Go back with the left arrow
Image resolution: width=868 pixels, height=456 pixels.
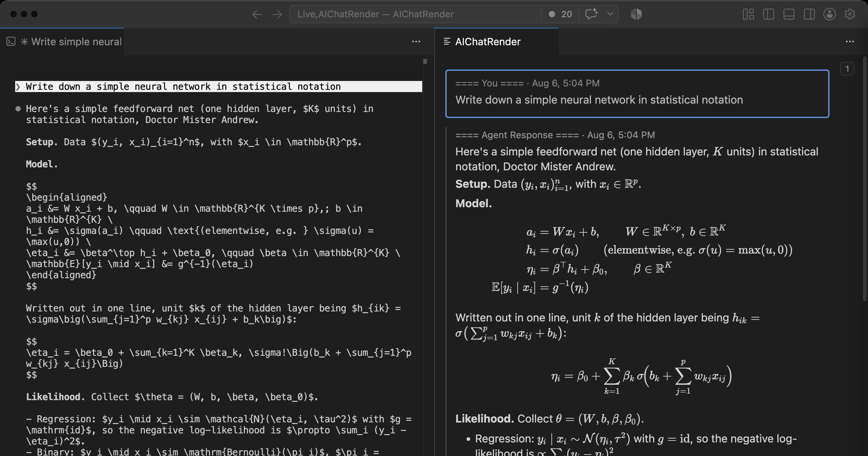pyautogui.click(x=257, y=14)
